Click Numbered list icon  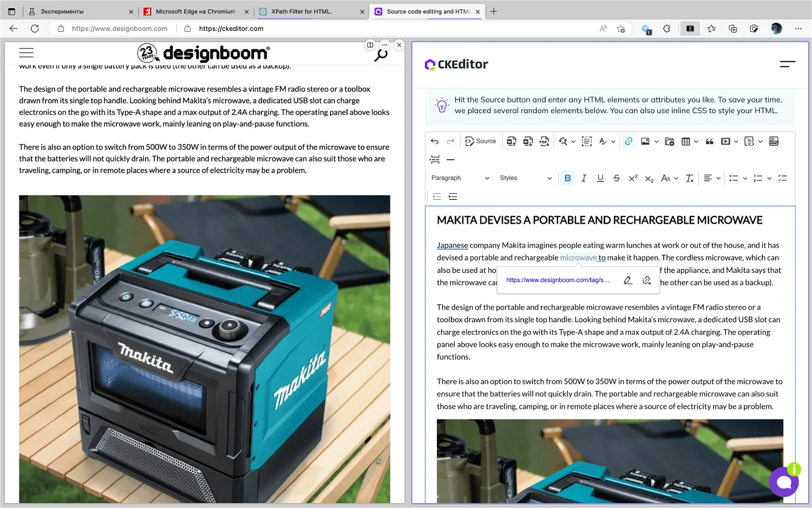(758, 178)
